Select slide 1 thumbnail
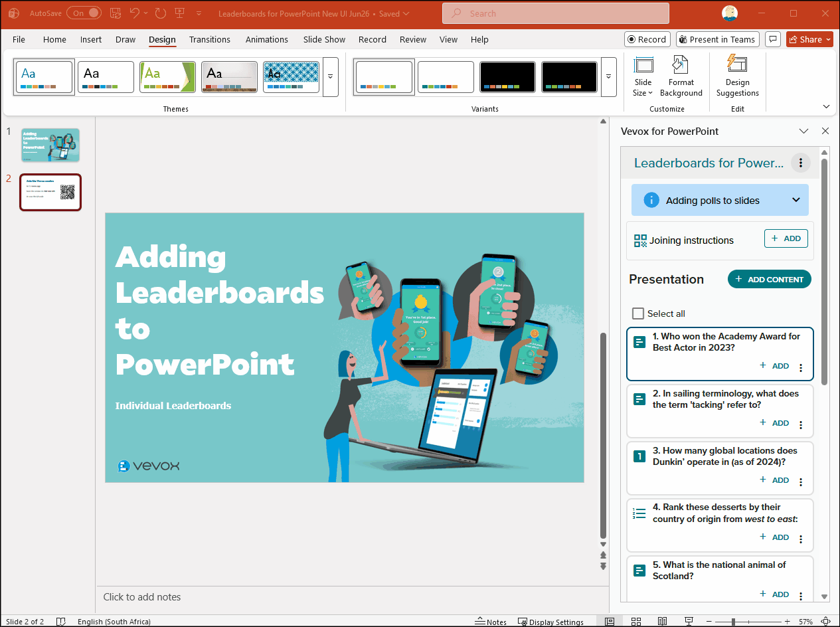 pyautogui.click(x=50, y=145)
